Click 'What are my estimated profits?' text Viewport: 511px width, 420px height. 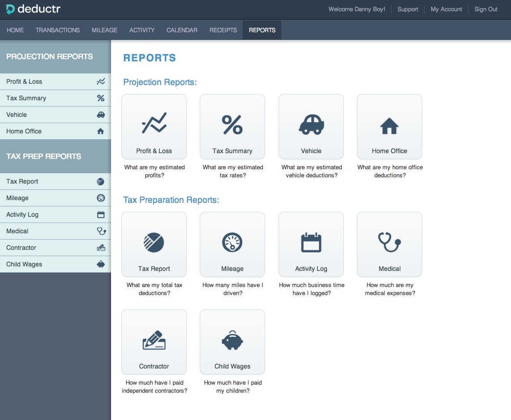pos(155,171)
